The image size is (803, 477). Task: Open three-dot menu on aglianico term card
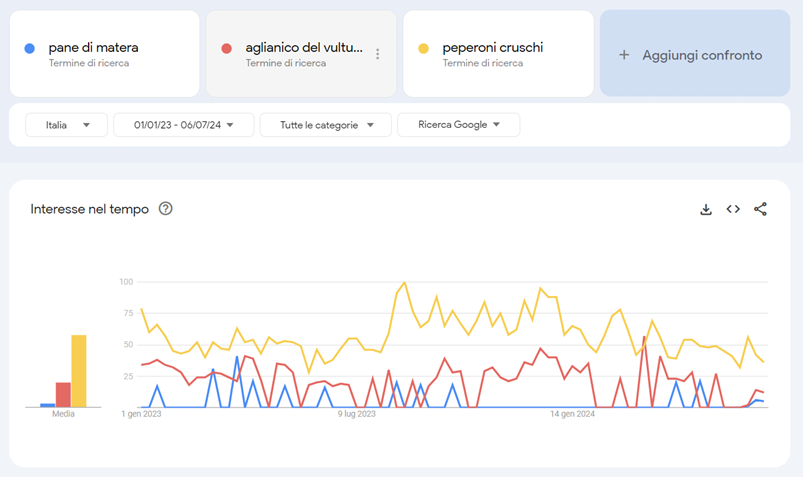pyautogui.click(x=377, y=54)
